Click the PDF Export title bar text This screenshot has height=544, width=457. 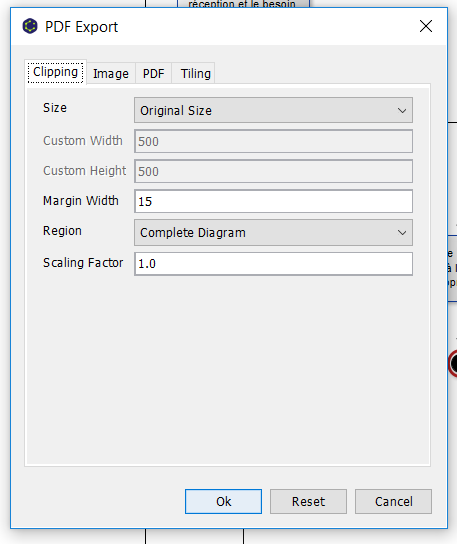82,27
